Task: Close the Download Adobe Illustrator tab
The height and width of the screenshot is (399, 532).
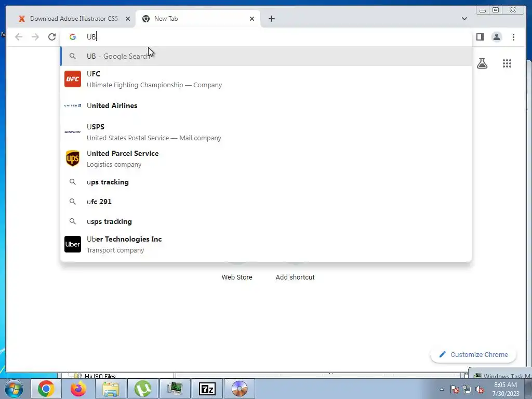Action: point(128,19)
